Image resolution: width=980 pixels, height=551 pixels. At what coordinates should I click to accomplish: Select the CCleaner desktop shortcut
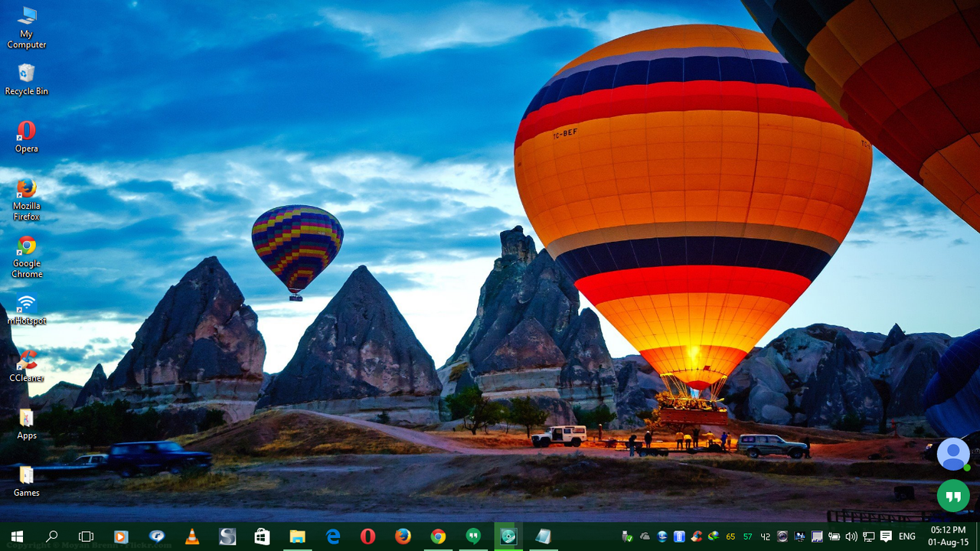pos(27,367)
